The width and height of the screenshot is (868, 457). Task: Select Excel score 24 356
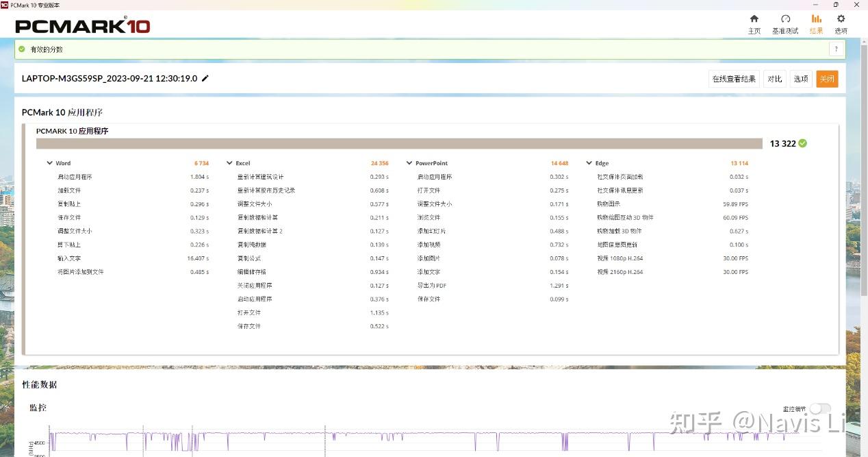tap(380, 163)
